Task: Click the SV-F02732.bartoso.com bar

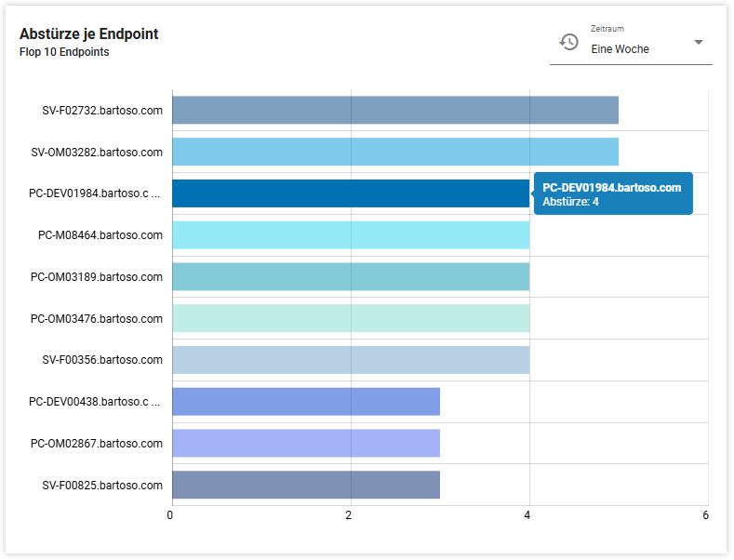Action: (394, 111)
